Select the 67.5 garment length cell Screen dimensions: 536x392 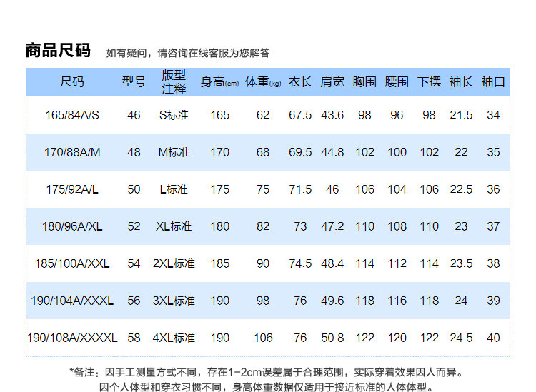pyautogui.click(x=300, y=115)
